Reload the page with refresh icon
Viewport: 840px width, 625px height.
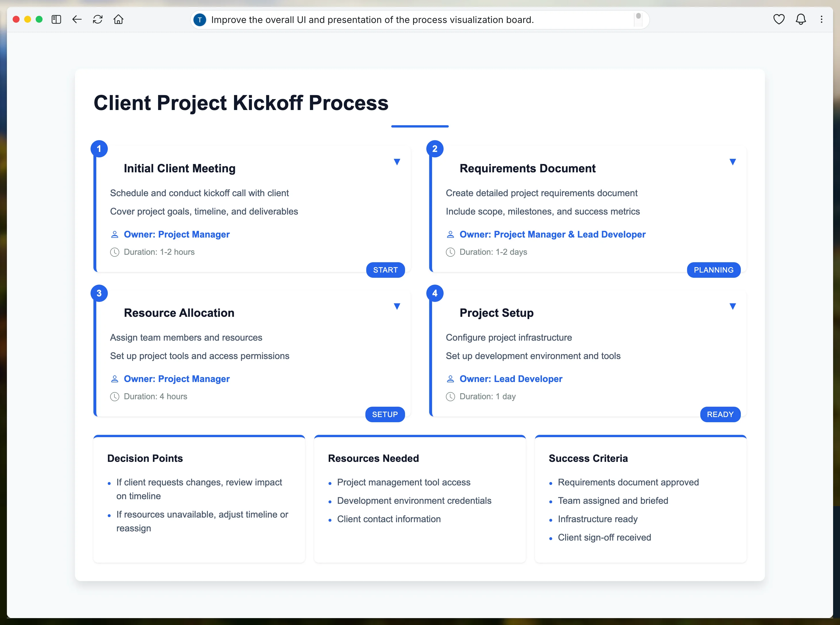click(x=98, y=19)
